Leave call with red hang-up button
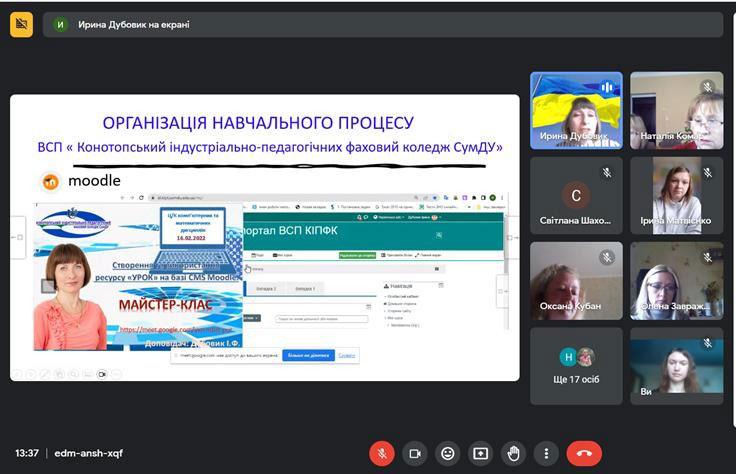Screen dimensions: 736x474 pos(584,453)
